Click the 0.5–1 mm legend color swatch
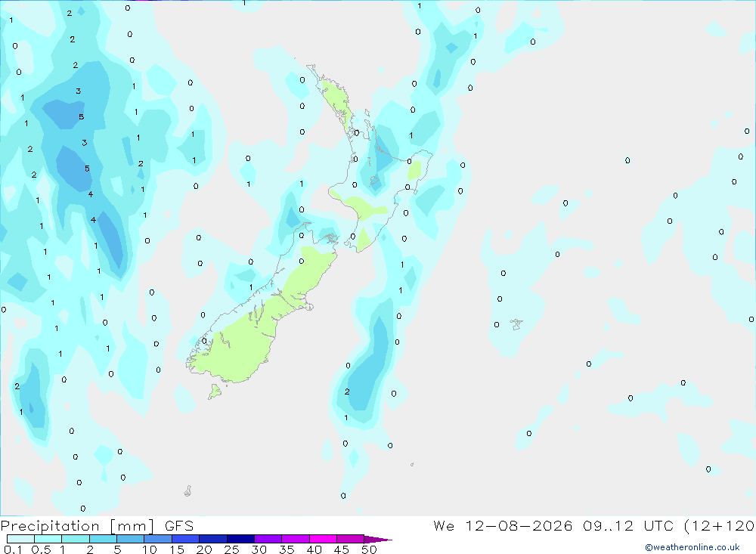 48,539
